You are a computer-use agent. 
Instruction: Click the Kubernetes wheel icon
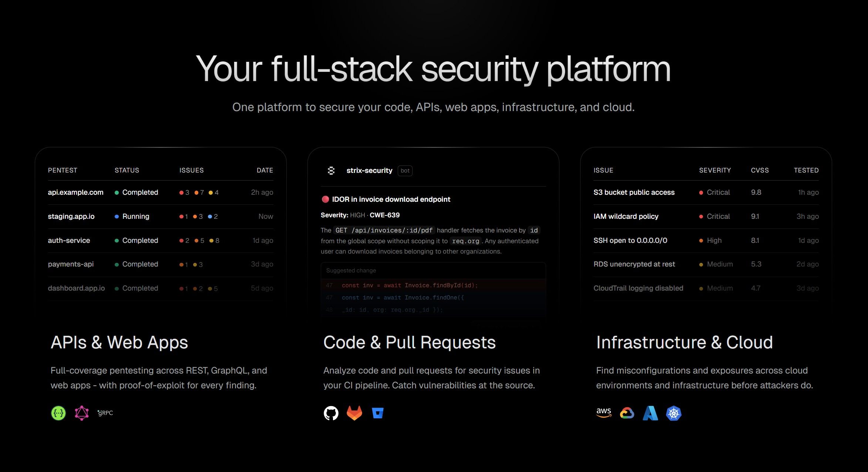click(674, 413)
